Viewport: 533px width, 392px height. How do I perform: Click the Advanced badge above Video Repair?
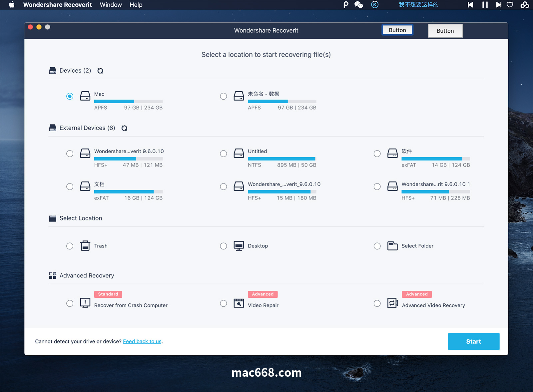pos(263,294)
